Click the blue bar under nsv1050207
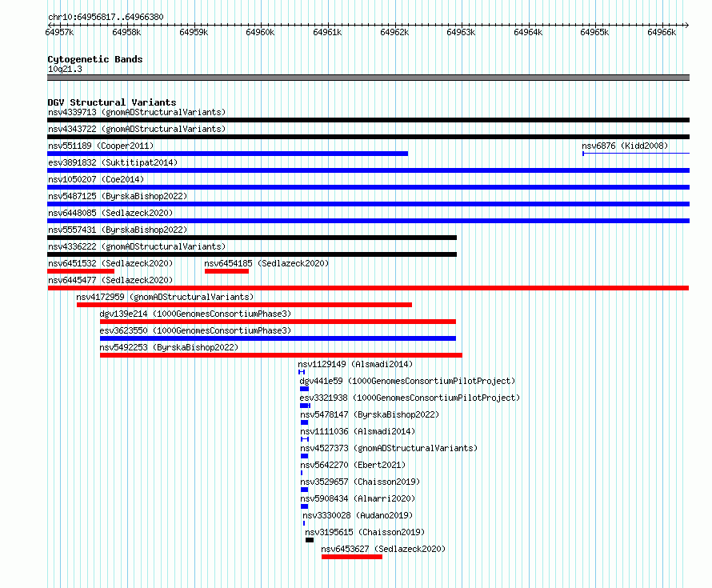712x588 pixels. [x=368, y=187]
